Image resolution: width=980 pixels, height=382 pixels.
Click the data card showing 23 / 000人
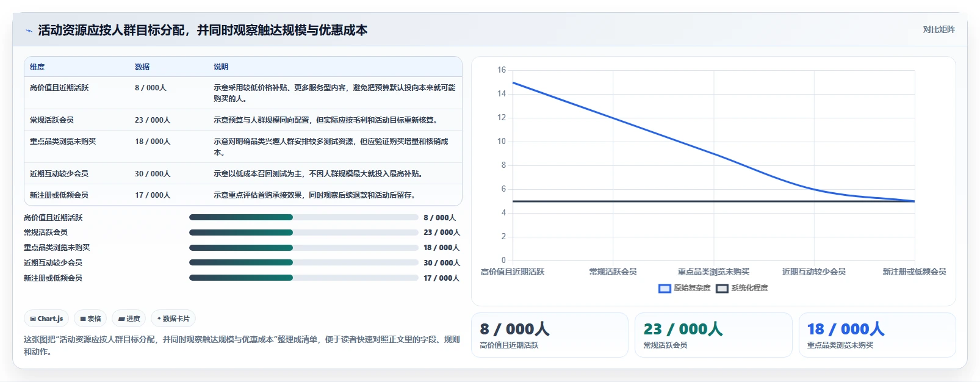point(713,335)
